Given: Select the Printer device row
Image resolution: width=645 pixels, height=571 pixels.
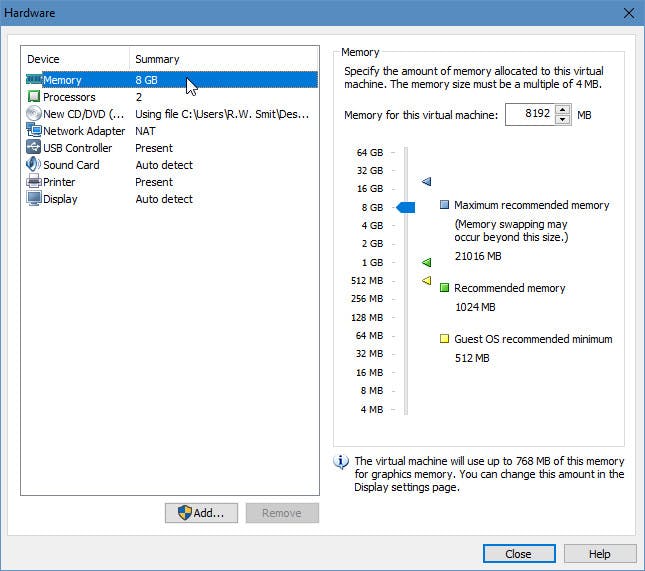Looking at the screenshot, I should click(172, 182).
